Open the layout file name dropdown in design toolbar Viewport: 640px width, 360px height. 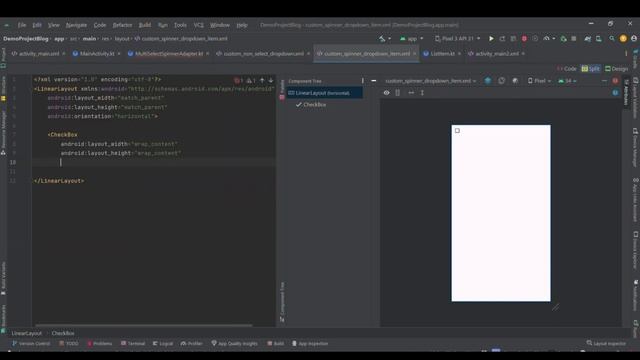(x=431, y=81)
